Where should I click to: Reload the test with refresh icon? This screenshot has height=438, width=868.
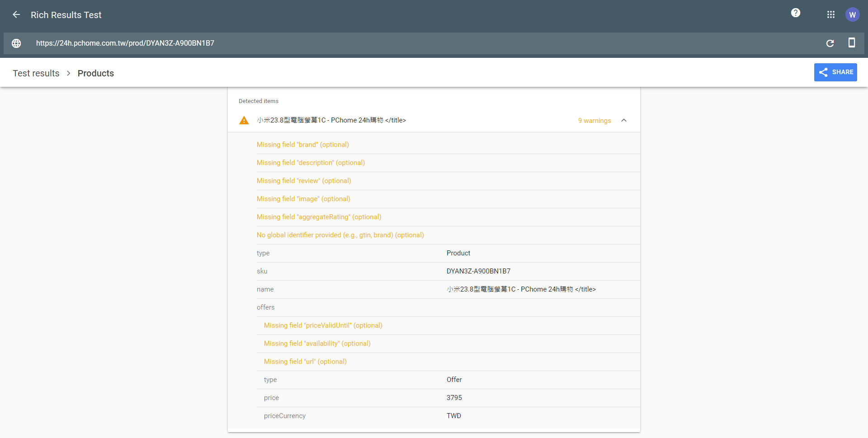(x=830, y=43)
